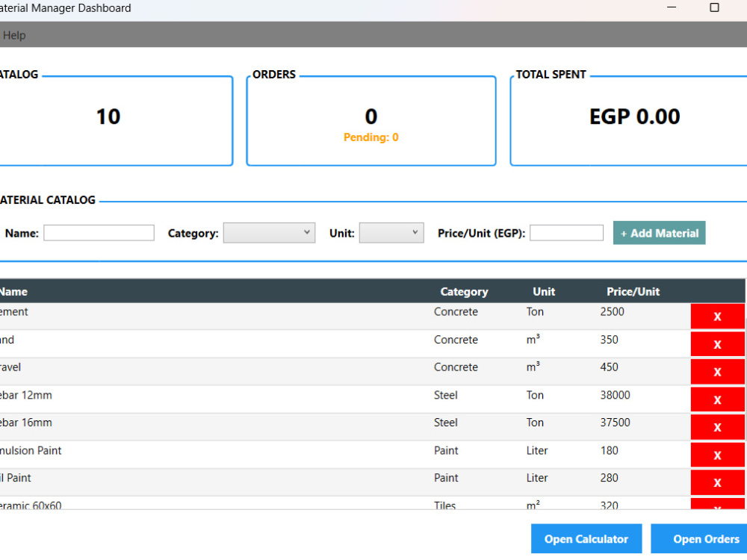Sort by the Price/Unit column header

point(633,291)
